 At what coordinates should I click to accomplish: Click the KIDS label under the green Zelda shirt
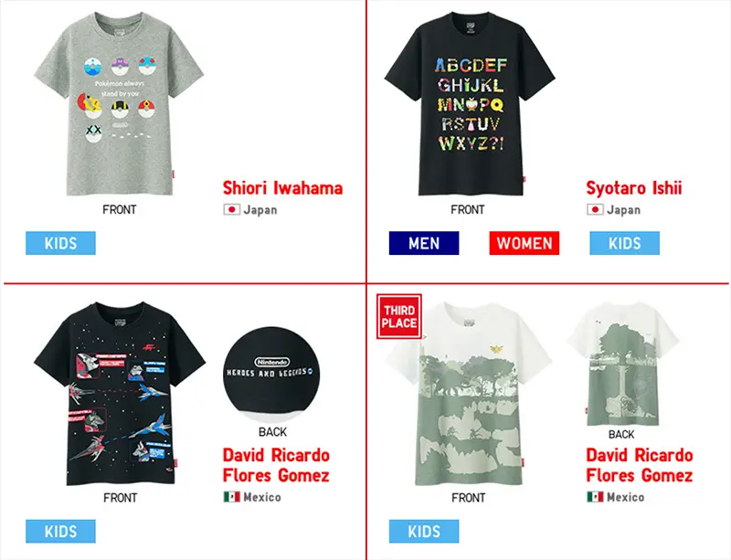424,531
